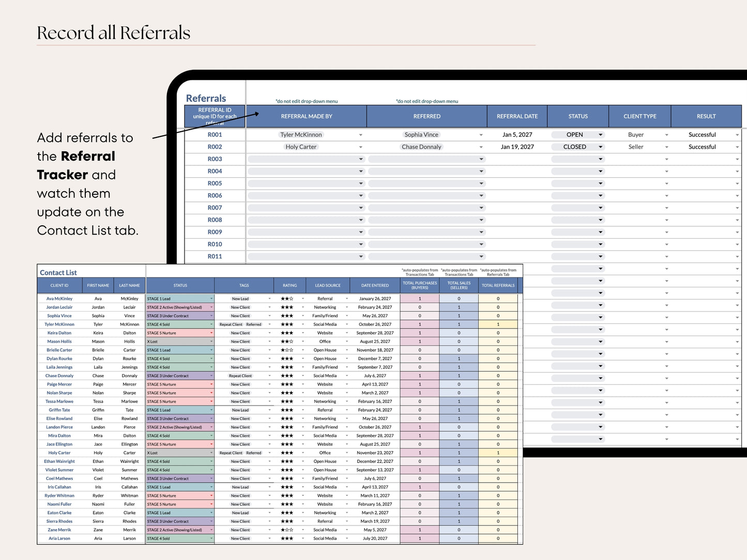
Task: Open Result dropdown in row R001
Action: 737,135
